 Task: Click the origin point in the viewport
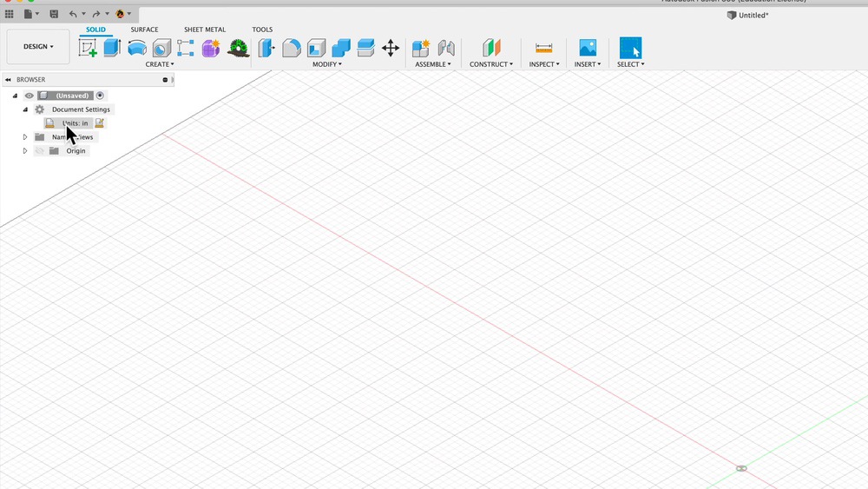741,468
